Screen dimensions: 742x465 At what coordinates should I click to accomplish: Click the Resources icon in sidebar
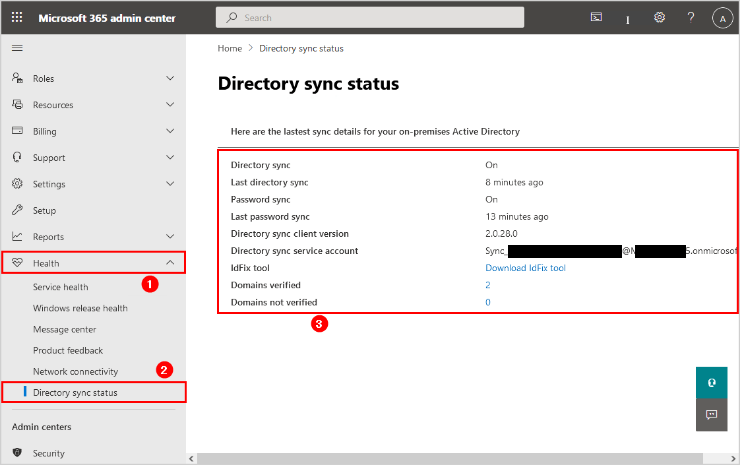[18, 104]
